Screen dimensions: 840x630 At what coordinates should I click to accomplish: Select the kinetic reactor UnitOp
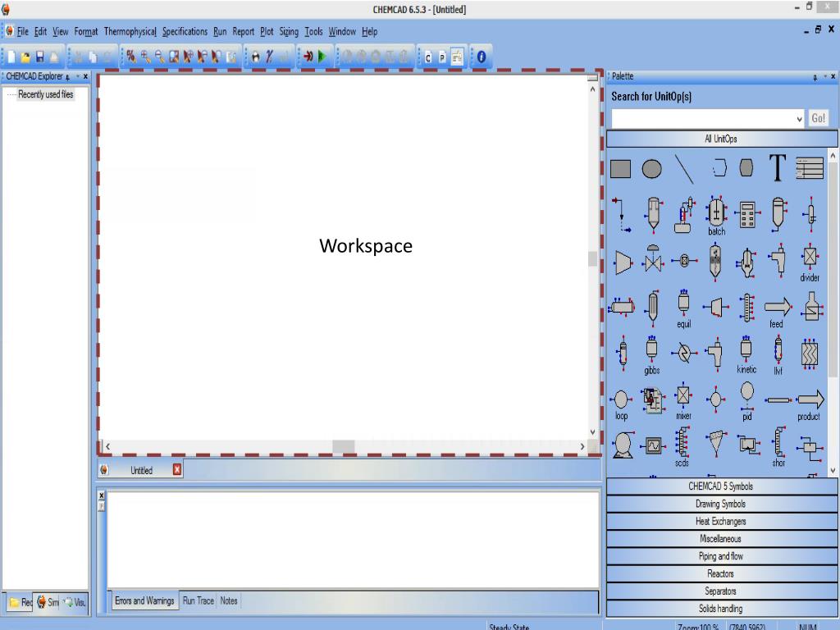pos(746,354)
